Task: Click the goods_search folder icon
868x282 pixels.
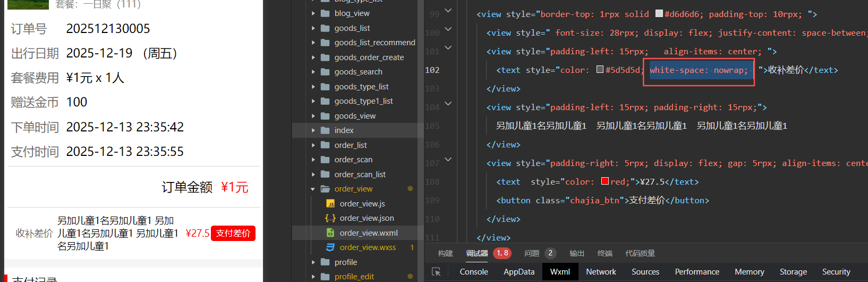Action: point(325,72)
